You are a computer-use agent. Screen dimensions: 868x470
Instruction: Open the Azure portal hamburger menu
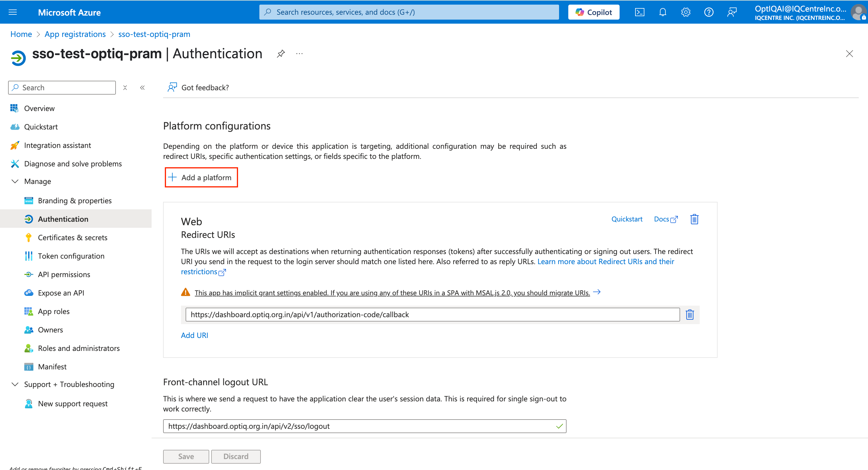click(12, 12)
